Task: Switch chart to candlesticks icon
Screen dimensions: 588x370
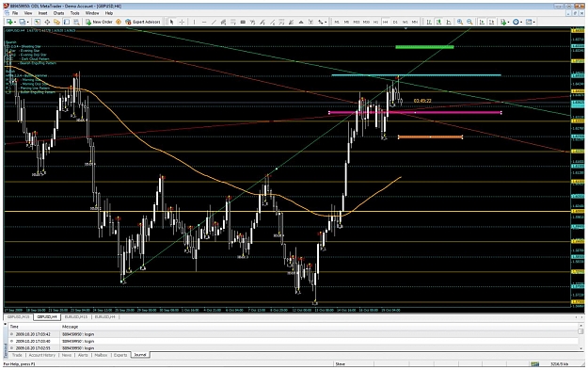Action: (x=438, y=22)
